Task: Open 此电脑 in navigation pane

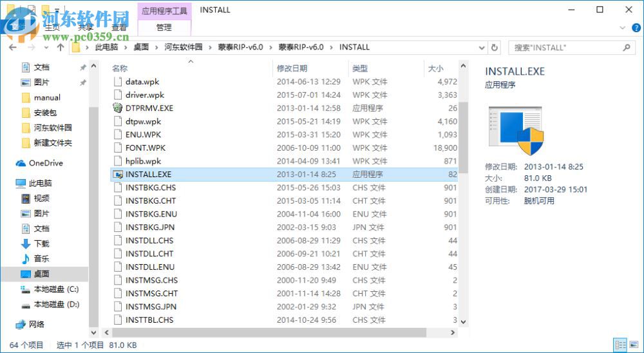Action: (34, 184)
